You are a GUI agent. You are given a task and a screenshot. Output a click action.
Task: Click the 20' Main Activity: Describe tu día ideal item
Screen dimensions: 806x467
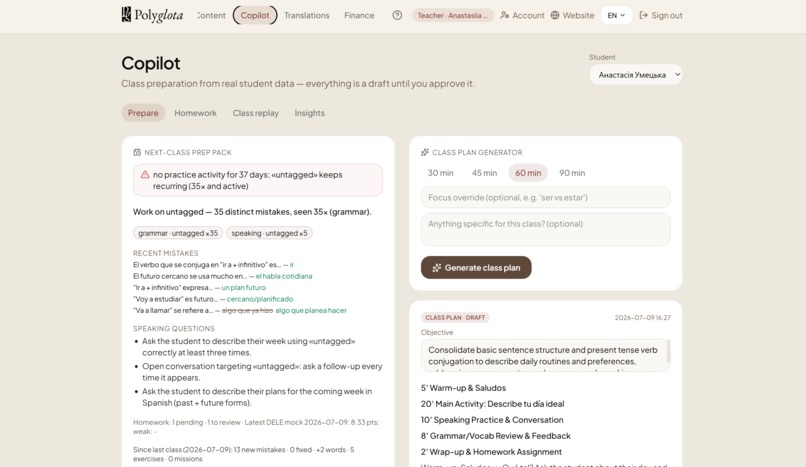[492, 404]
